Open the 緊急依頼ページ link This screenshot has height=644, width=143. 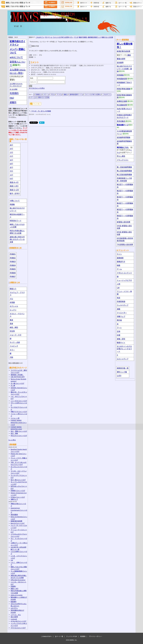[x=123, y=125]
